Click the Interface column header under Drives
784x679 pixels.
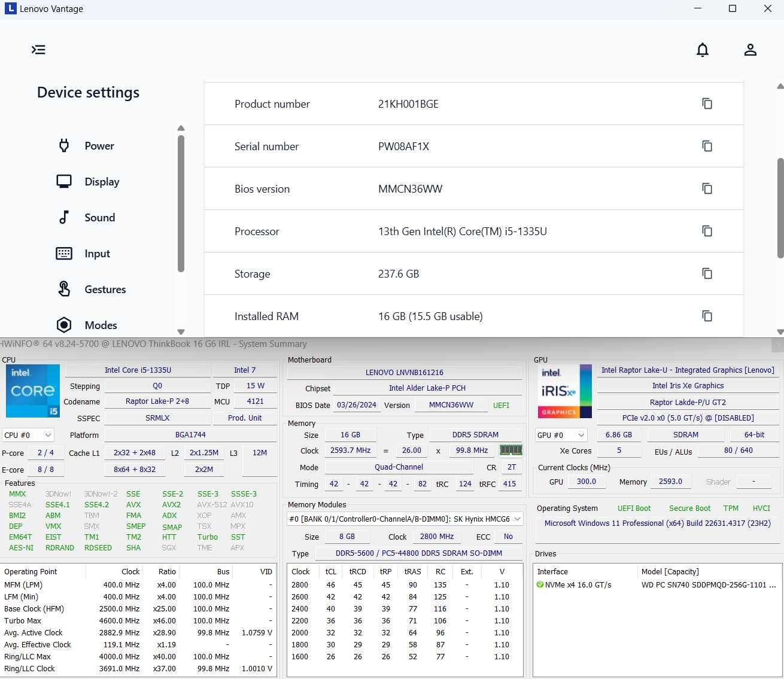point(552,571)
